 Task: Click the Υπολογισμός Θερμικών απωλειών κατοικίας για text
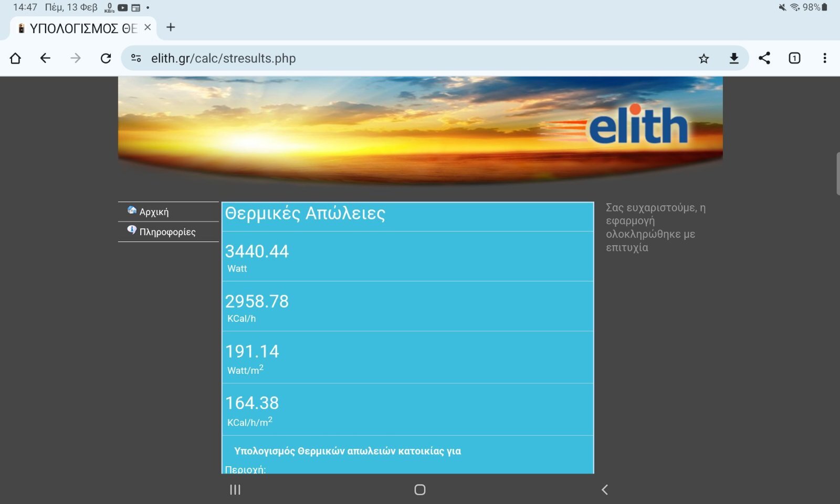click(348, 451)
